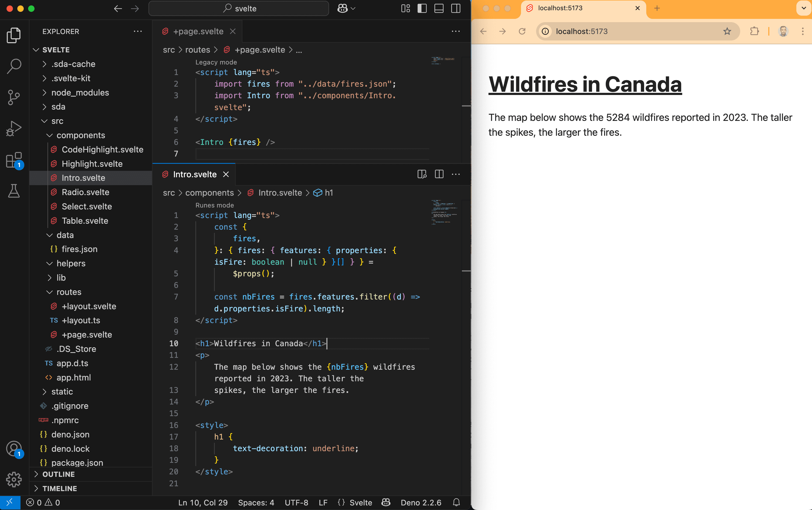Click Copilot status icon in status bar
The height and width of the screenshot is (510, 812).
[x=386, y=503]
